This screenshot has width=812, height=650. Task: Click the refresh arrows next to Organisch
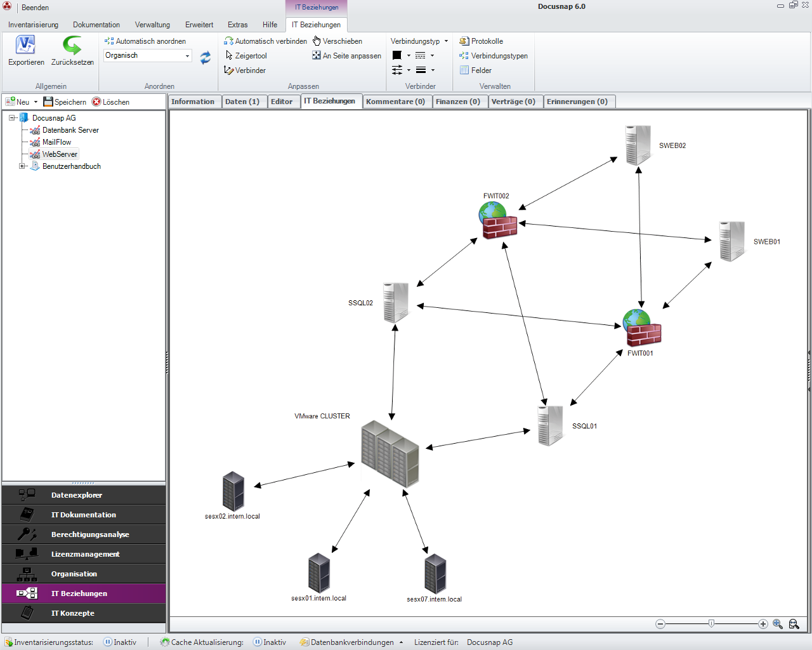pyautogui.click(x=205, y=58)
